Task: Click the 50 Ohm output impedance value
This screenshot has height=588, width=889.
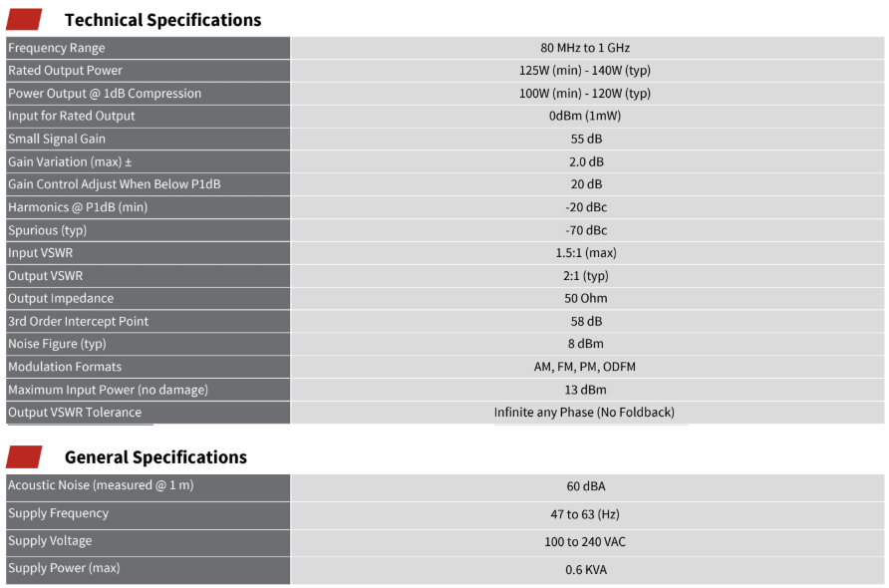Action: point(585,298)
